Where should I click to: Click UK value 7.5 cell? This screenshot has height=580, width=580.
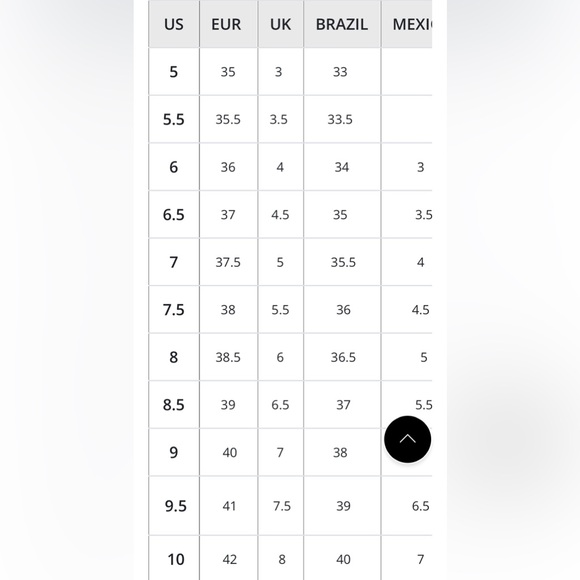click(x=280, y=506)
